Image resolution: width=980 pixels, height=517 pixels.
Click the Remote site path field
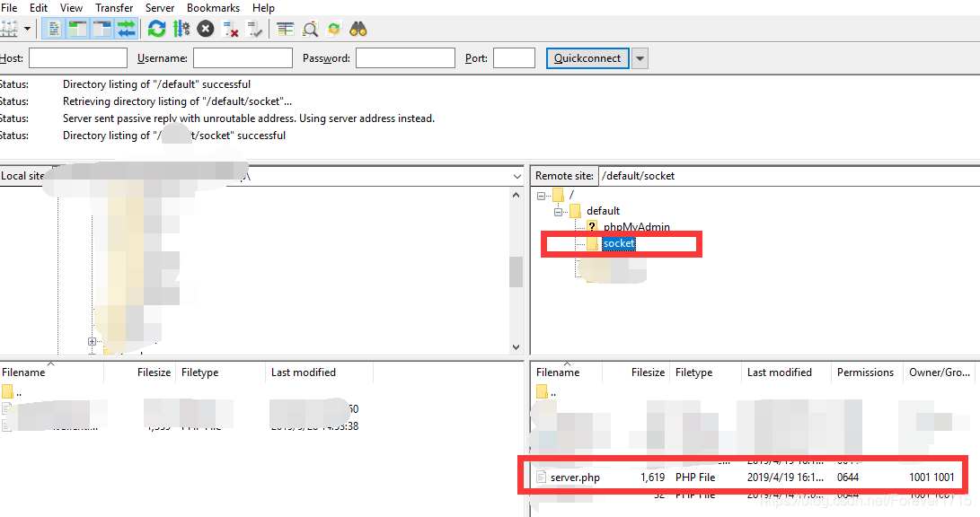pos(789,175)
